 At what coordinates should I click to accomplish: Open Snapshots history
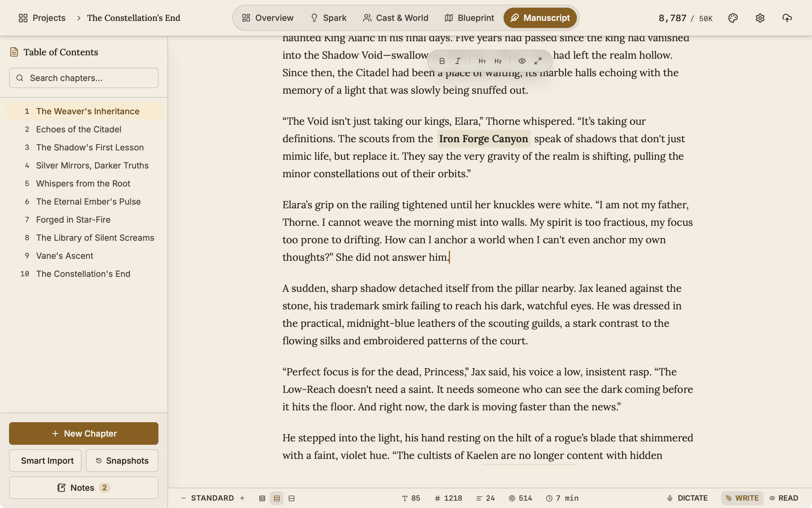click(122, 461)
